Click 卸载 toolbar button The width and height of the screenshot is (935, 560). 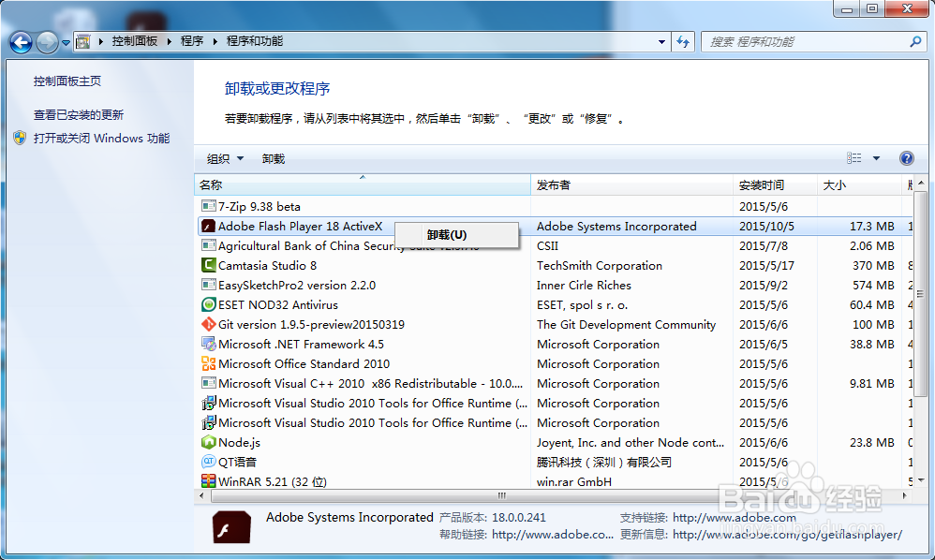click(x=274, y=158)
